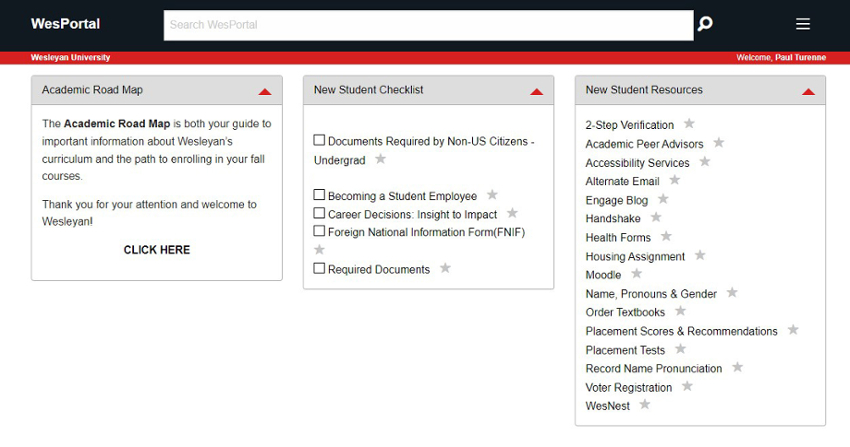Screen dimensions: 850x447
Task: Open the WesNest link
Action: (x=607, y=406)
